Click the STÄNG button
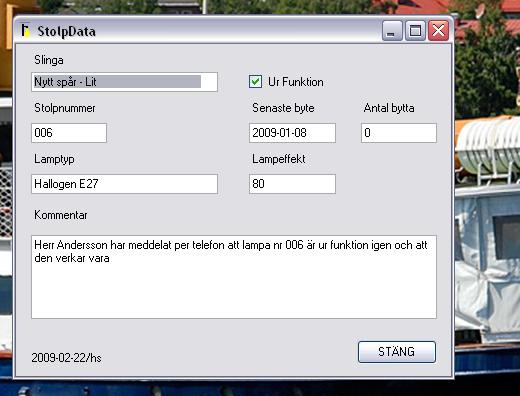The image size is (520, 396). pyautogui.click(x=397, y=352)
